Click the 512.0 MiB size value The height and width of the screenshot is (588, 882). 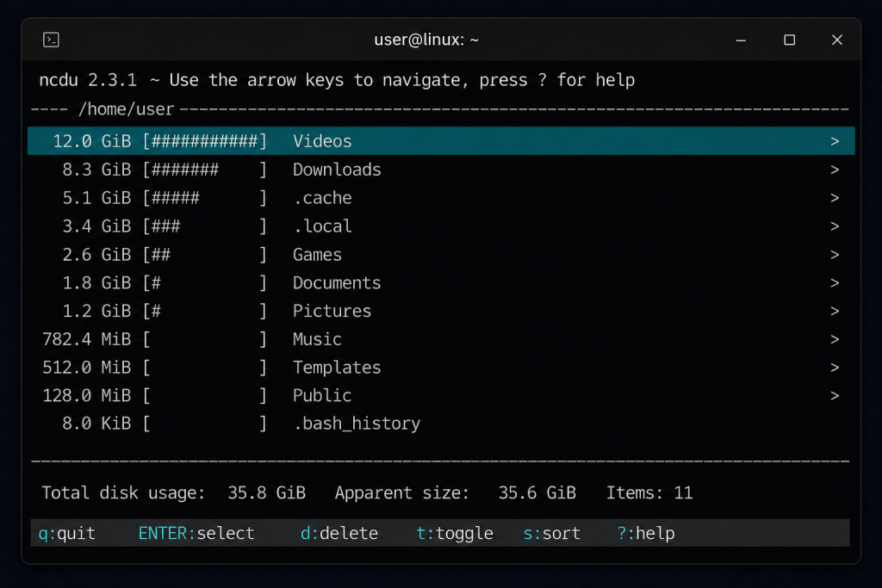[87, 367]
